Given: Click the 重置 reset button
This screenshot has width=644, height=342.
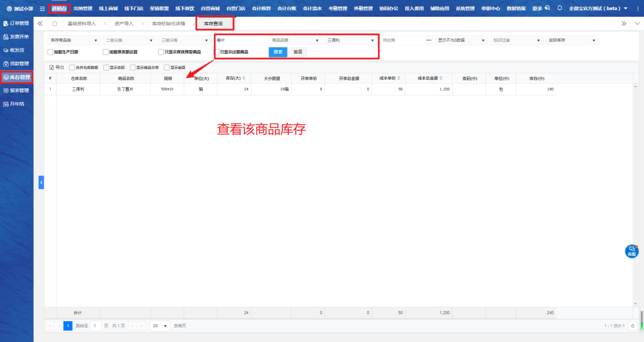Looking at the screenshot, I should click(297, 52).
